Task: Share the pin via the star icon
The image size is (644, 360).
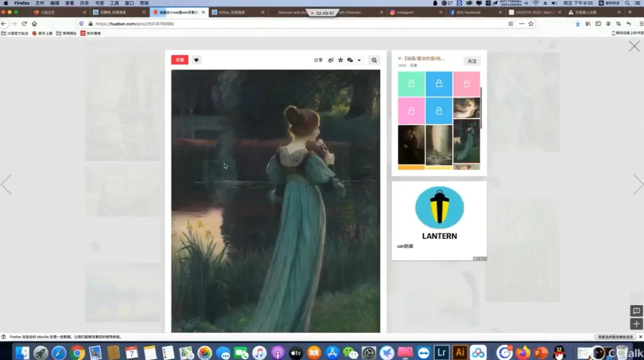Action: [340, 60]
